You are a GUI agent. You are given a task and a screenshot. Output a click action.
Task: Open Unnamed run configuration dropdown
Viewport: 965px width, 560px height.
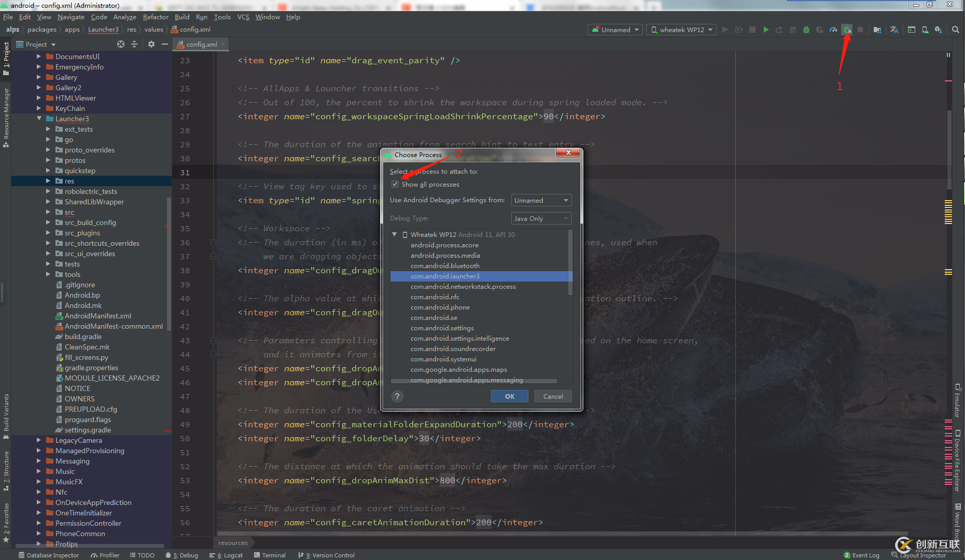(x=616, y=30)
